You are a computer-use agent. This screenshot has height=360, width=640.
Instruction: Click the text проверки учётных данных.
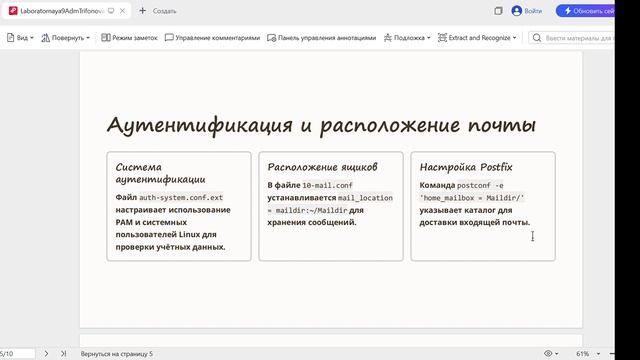pyautogui.click(x=170, y=247)
